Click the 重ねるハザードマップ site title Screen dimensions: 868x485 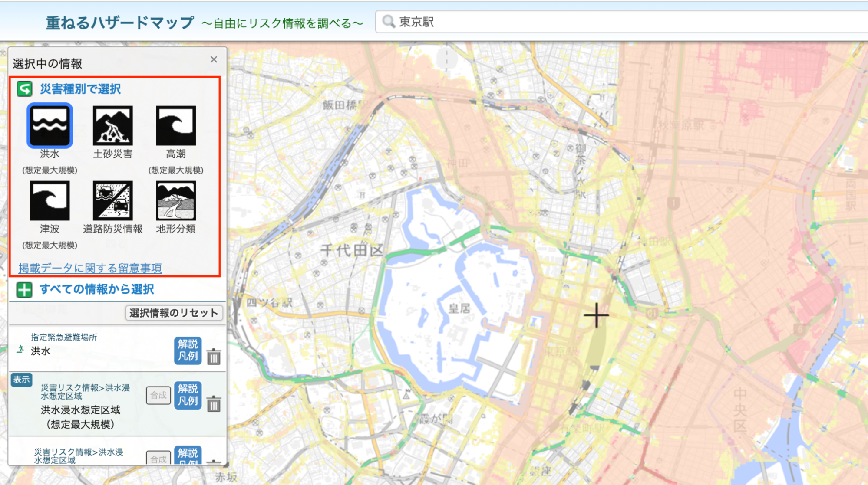click(120, 23)
